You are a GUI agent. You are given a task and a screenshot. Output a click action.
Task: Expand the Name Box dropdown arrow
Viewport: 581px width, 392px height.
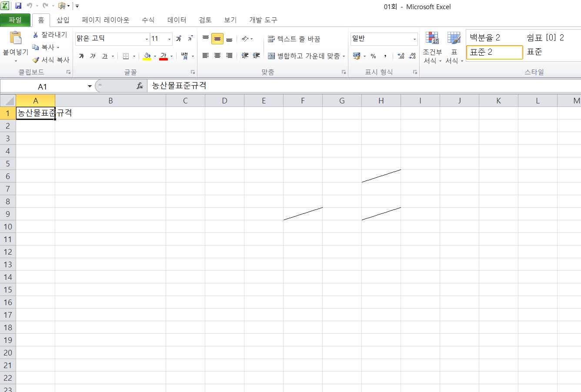coord(90,86)
